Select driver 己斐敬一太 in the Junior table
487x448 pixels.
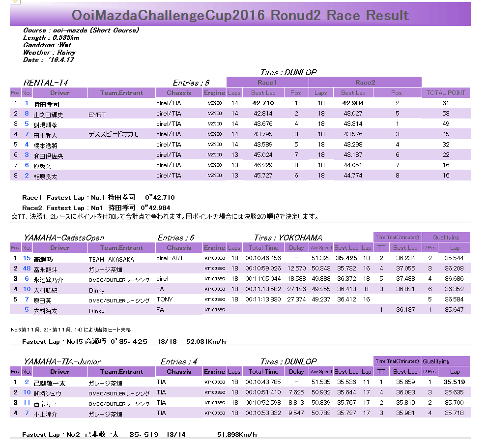(50, 383)
